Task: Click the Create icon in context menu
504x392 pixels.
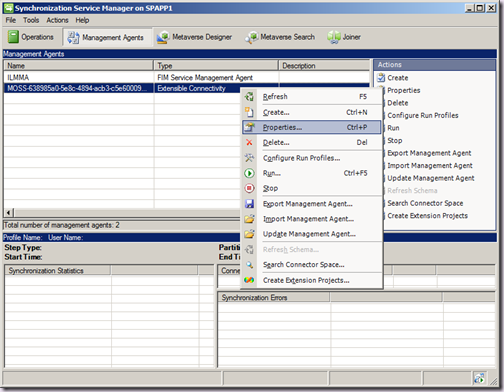Action: point(249,112)
